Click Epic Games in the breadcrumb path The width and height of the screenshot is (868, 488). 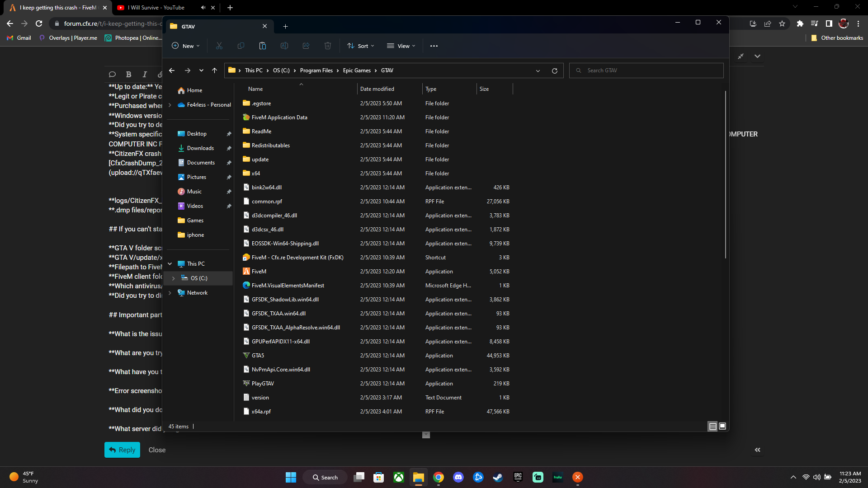[x=357, y=70]
